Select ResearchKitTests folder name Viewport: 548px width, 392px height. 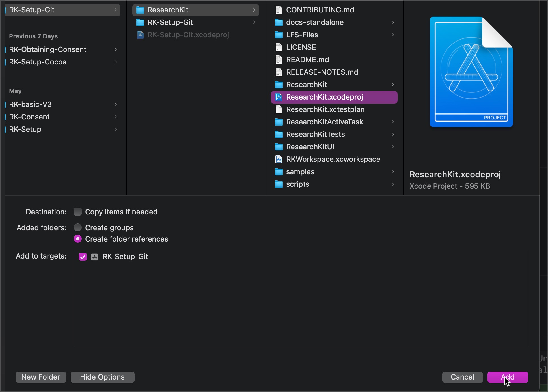(315, 134)
